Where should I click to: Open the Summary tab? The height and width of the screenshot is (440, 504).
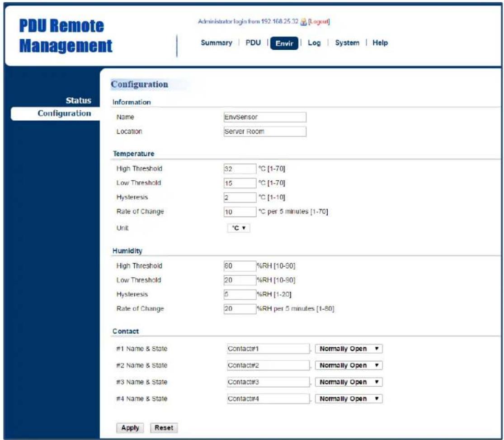(217, 43)
